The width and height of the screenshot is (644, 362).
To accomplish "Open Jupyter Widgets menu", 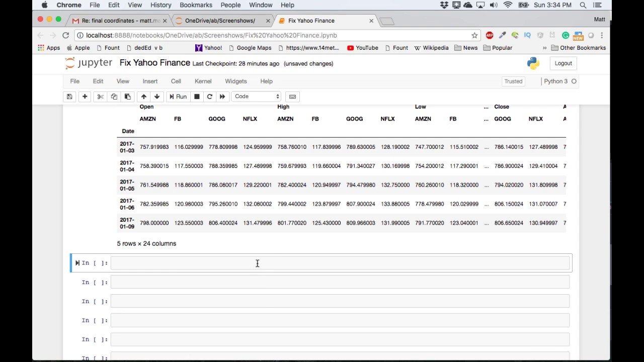I will point(236,81).
